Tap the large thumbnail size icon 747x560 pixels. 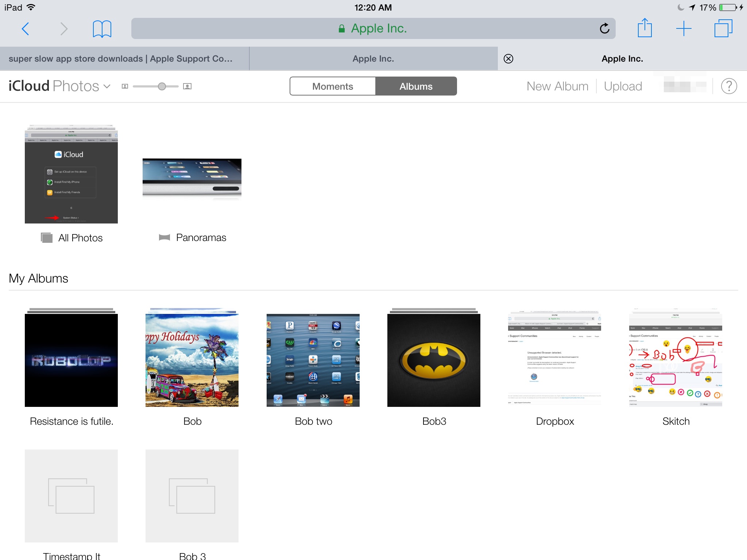[x=187, y=86]
